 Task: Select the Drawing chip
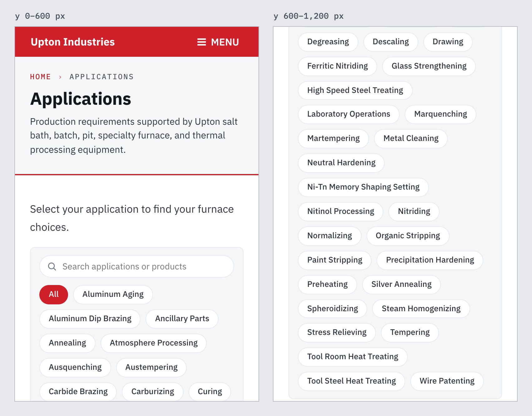point(448,42)
